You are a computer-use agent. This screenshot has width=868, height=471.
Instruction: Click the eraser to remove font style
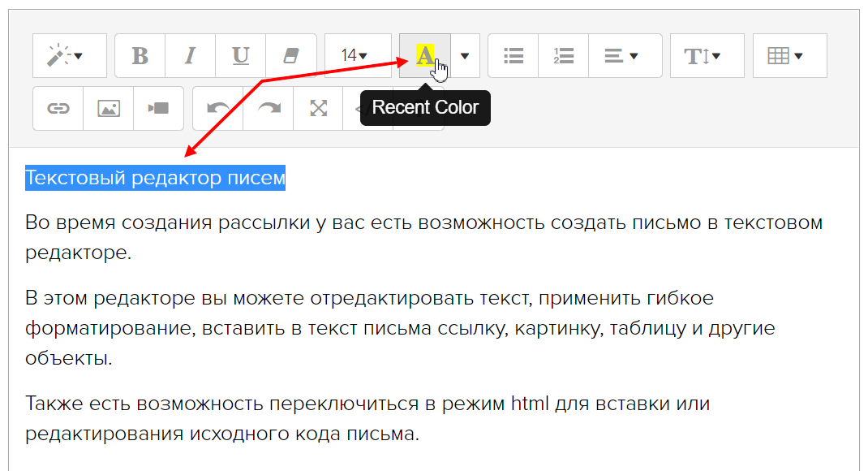pyautogui.click(x=290, y=56)
